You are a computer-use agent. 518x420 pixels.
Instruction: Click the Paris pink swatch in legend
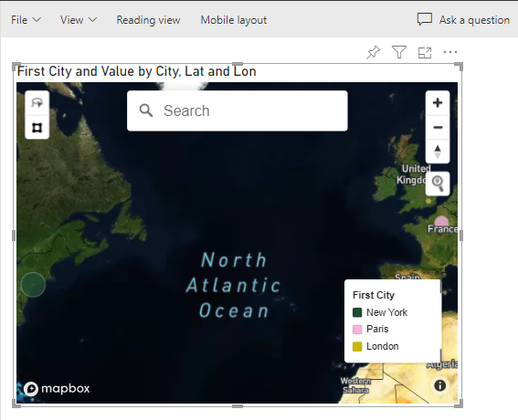coord(357,330)
